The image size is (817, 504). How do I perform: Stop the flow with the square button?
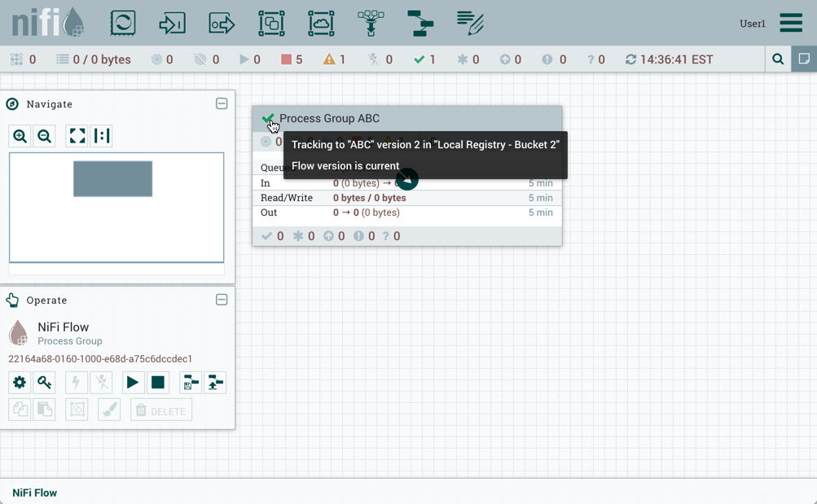(x=158, y=383)
